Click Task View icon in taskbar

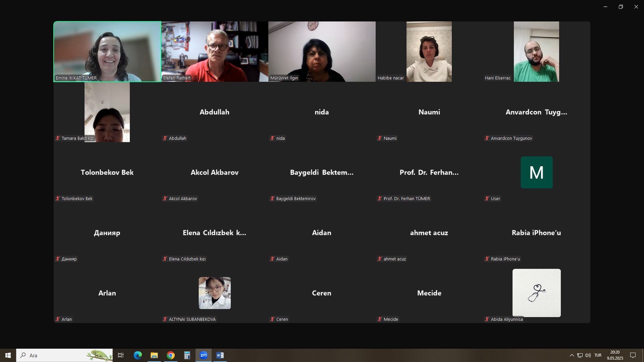(121, 355)
